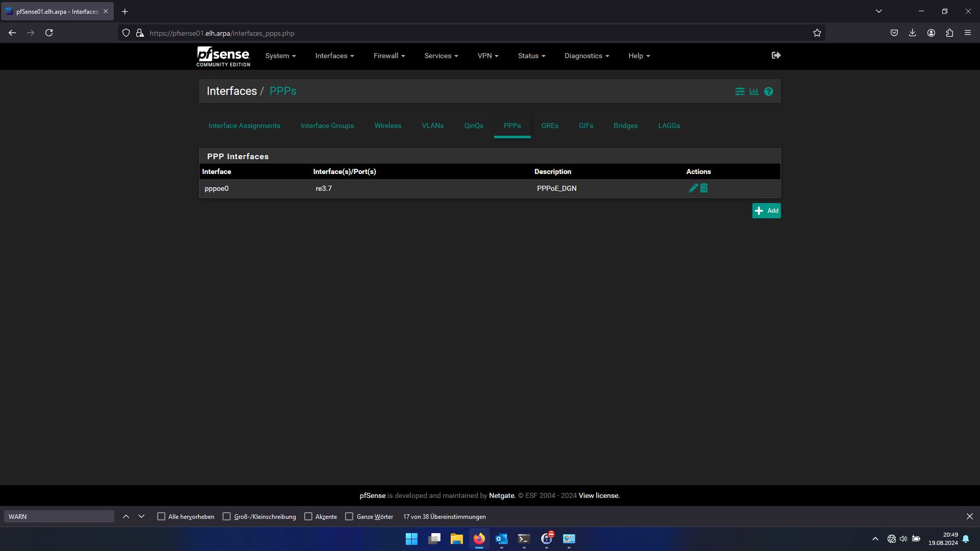The width and height of the screenshot is (980, 551).
Task: Open Task View from taskbar
Action: point(434,539)
